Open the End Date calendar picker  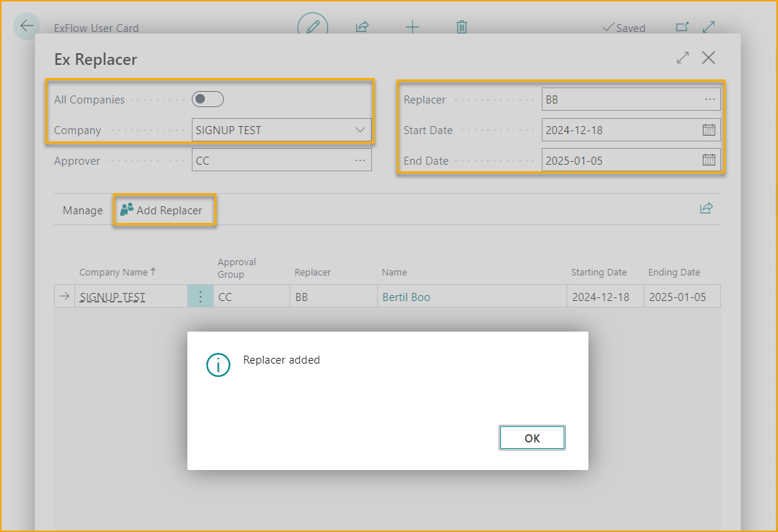(708, 160)
